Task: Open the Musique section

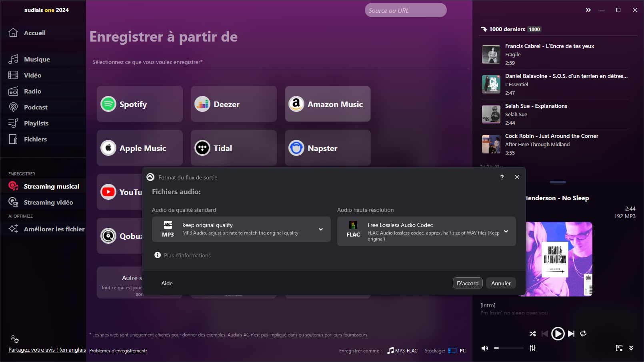Action: (x=43, y=59)
